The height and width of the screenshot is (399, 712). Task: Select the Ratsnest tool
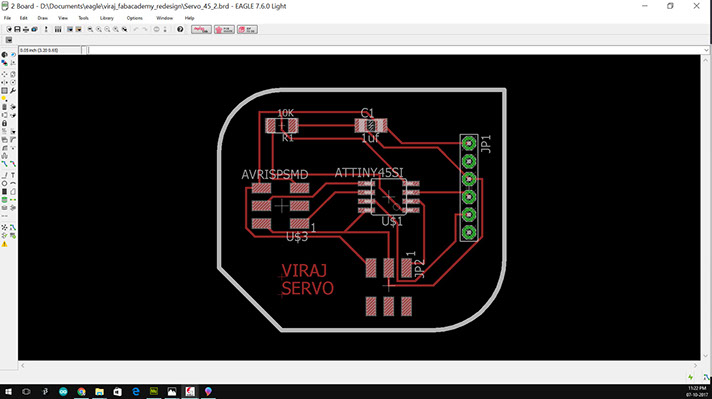5,227
